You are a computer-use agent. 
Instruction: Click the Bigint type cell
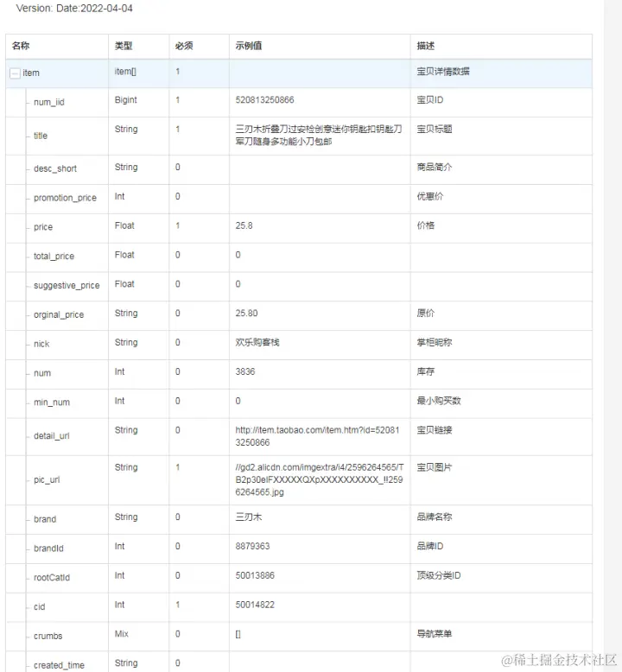click(125, 100)
